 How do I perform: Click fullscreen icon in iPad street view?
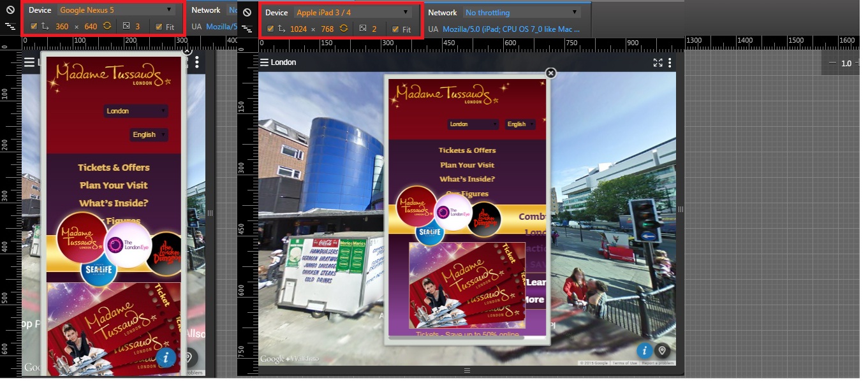pyautogui.click(x=658, y=62)
